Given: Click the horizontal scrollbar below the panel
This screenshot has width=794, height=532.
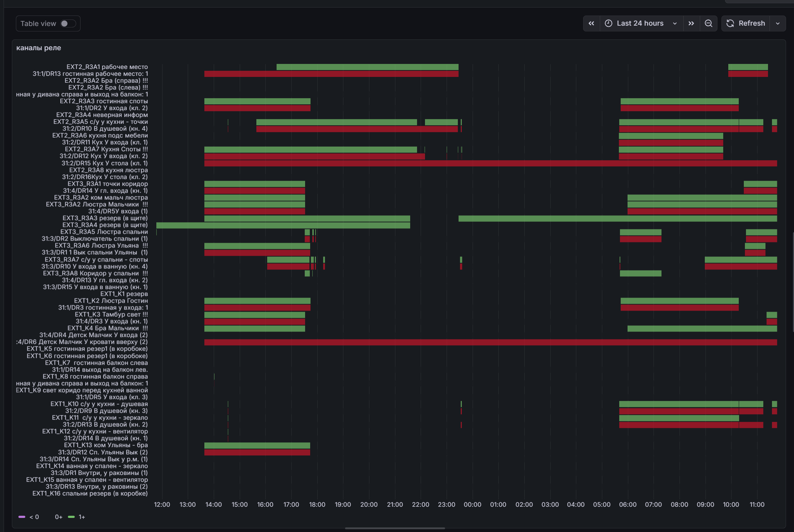Looking at the screenshot, I should (x=395, y=528).
